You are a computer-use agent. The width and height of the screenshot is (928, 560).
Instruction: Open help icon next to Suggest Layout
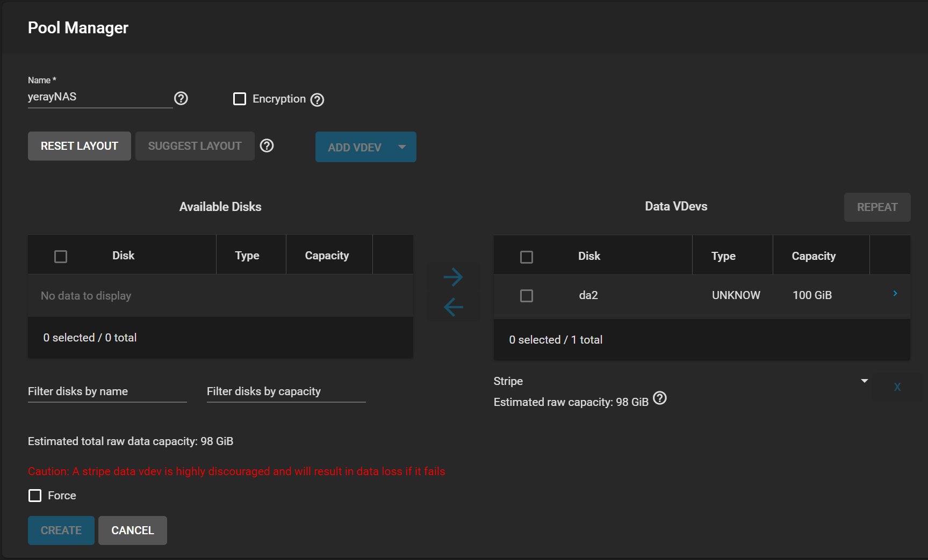[267, 146]
